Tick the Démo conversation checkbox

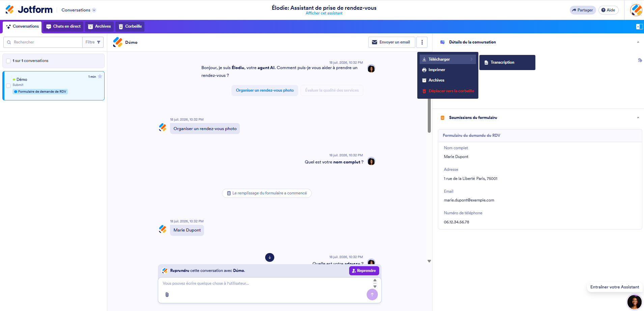[8, 86]
